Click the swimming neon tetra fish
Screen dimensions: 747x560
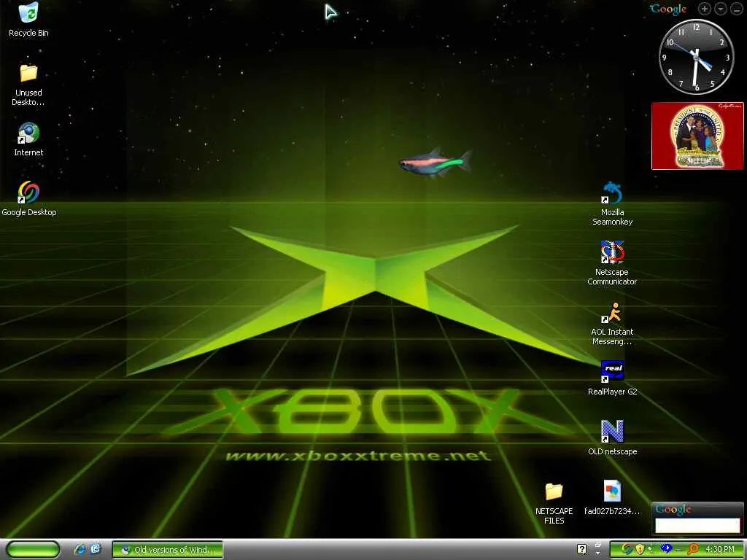(435, 163)
